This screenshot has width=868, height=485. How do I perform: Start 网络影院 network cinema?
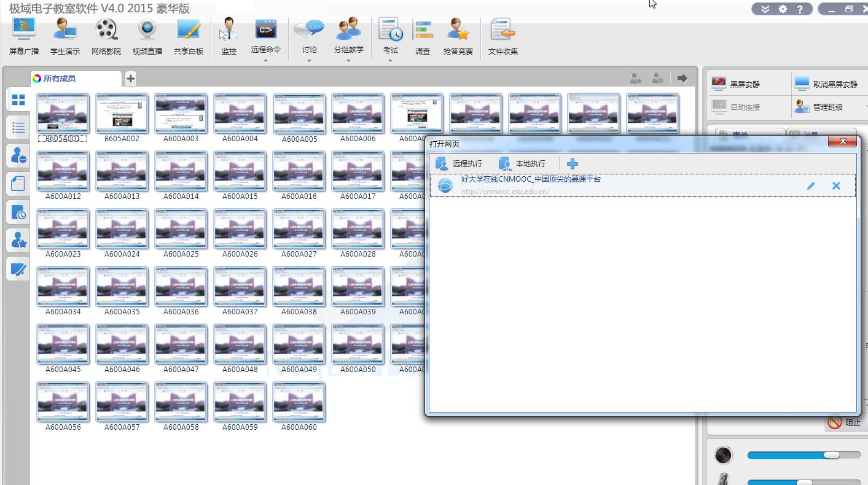106,37
